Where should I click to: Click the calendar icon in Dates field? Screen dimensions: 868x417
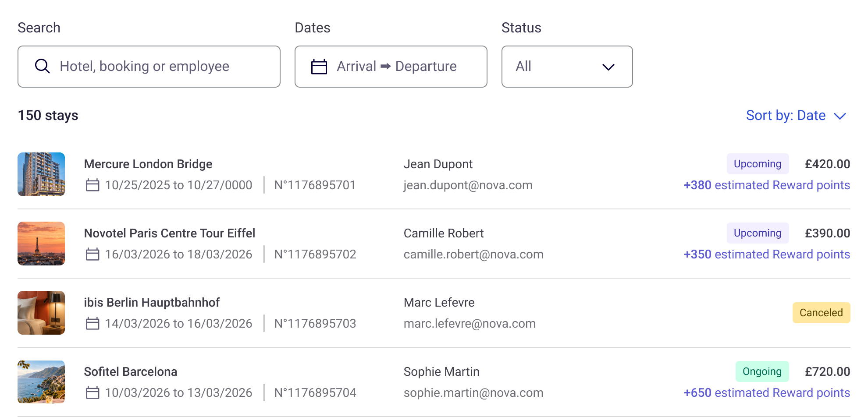(319, 67)
